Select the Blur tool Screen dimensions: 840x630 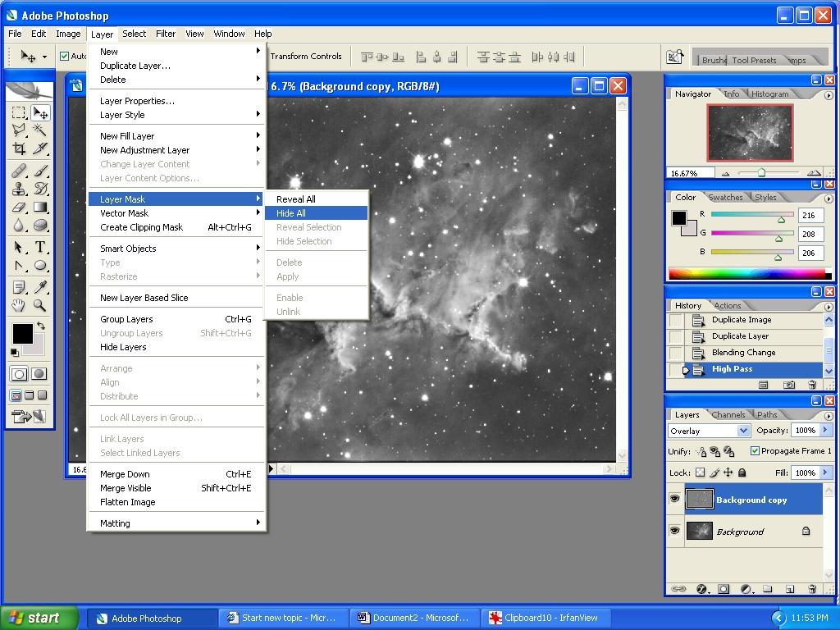[x=20, y=226]
